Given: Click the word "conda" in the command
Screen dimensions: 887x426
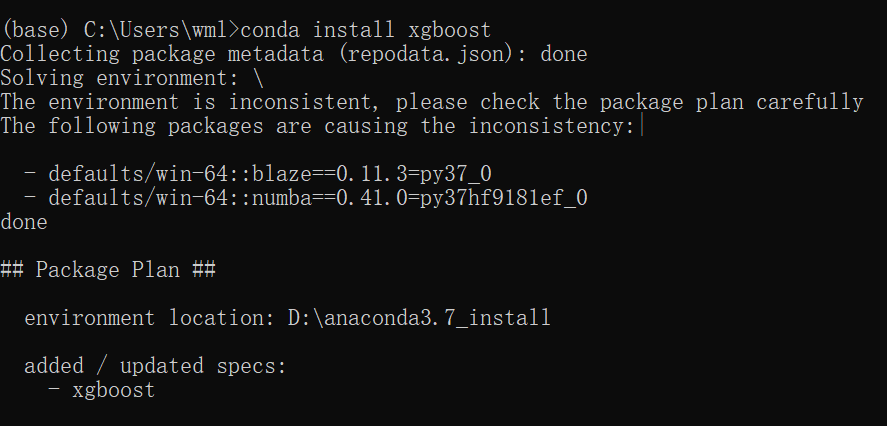Looking at the screenshot, I should 266,30.
